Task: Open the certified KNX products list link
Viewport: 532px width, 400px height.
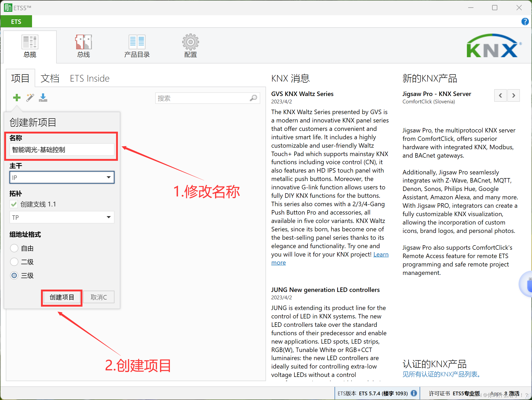Action: click(442, 374)
